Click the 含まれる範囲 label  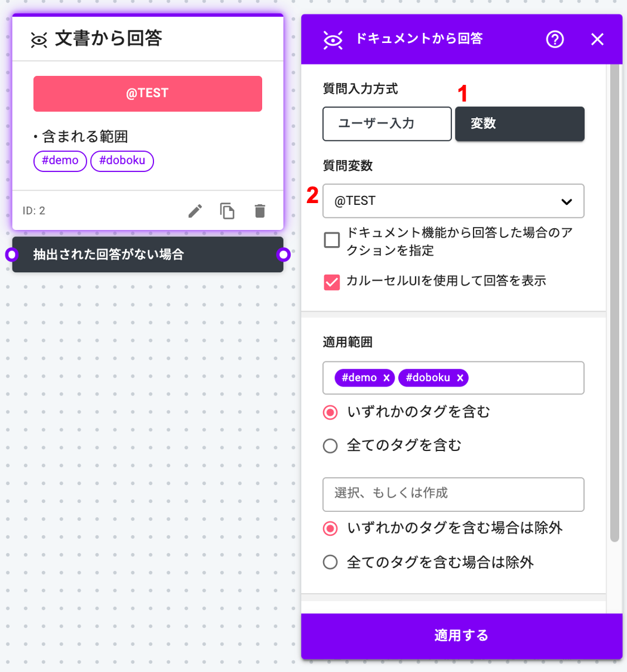(85, 137)
